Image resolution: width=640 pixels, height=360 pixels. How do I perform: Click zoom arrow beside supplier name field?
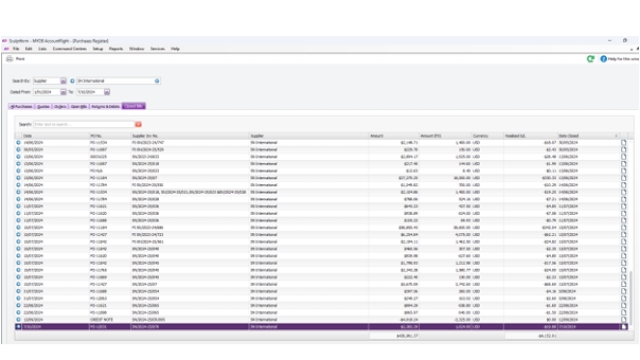coord(72,81)
